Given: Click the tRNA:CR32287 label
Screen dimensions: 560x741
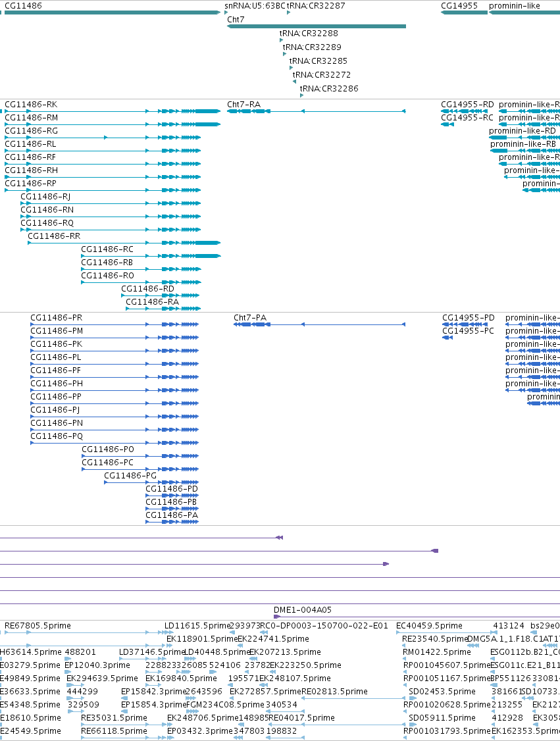Looking at the screenshot, I should (x=316, y=6).
